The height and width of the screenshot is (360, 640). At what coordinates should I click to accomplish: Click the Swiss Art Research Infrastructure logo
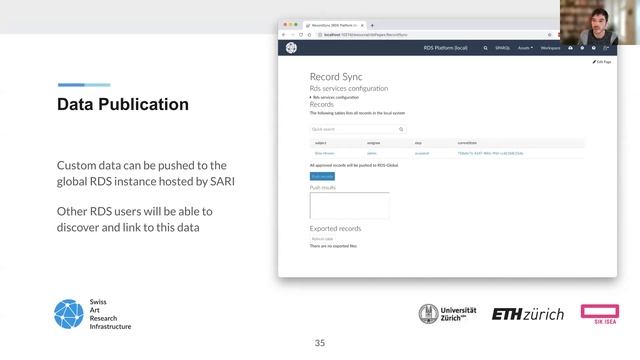[93, 314]
